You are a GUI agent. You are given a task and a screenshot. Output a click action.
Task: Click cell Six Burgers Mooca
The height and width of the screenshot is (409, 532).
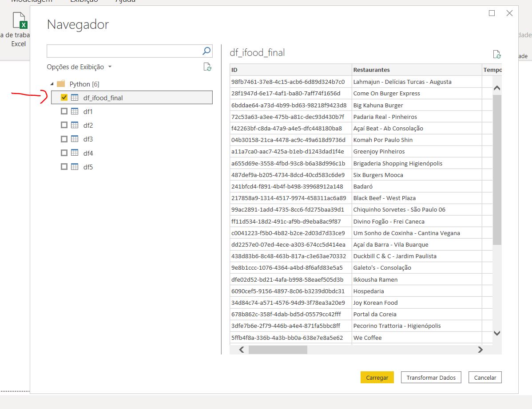coord(417,175)
